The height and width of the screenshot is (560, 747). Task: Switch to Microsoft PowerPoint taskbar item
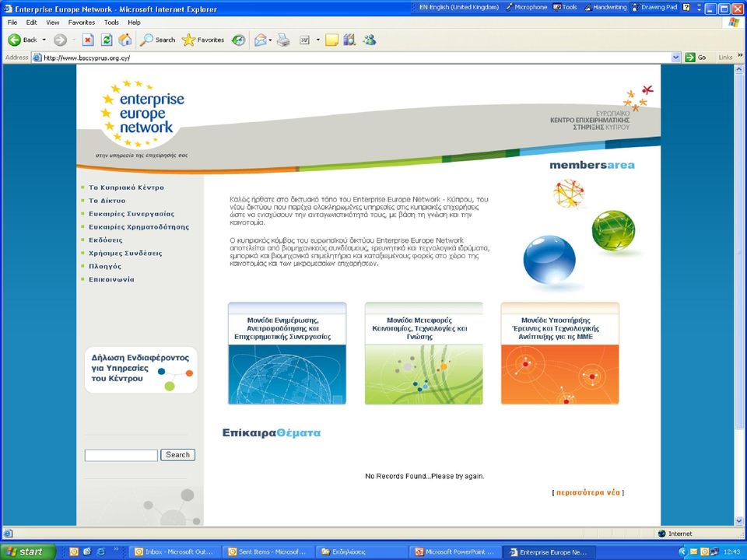(x=454, y=552)
